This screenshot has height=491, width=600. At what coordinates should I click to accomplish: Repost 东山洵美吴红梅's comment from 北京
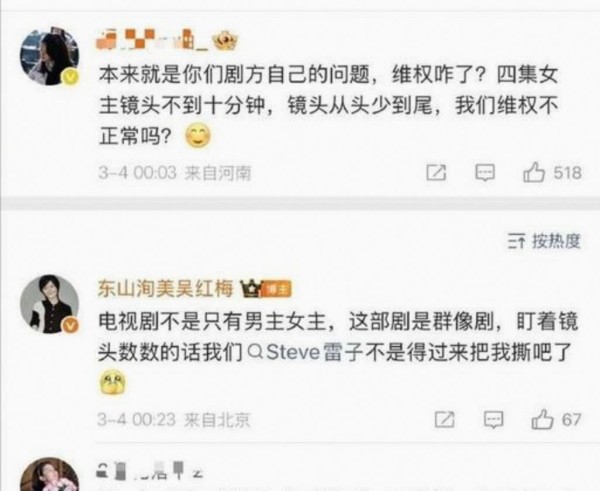(x=445, y=419)
